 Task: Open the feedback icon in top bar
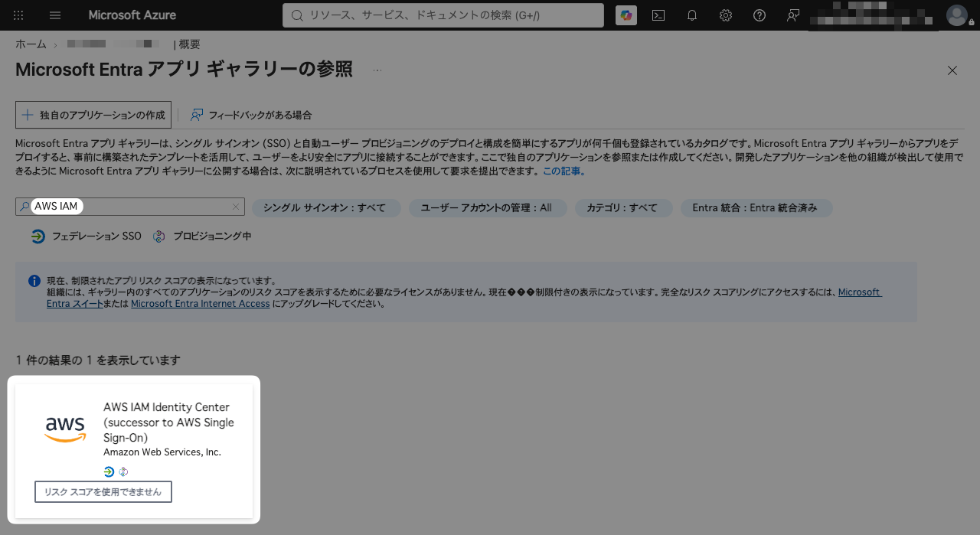(793, 15)
